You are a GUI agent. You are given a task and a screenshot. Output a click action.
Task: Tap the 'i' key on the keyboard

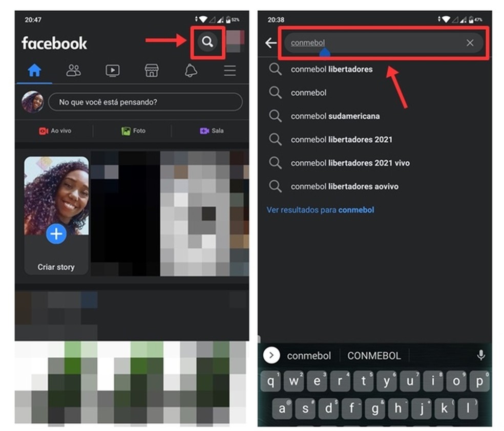433,381
